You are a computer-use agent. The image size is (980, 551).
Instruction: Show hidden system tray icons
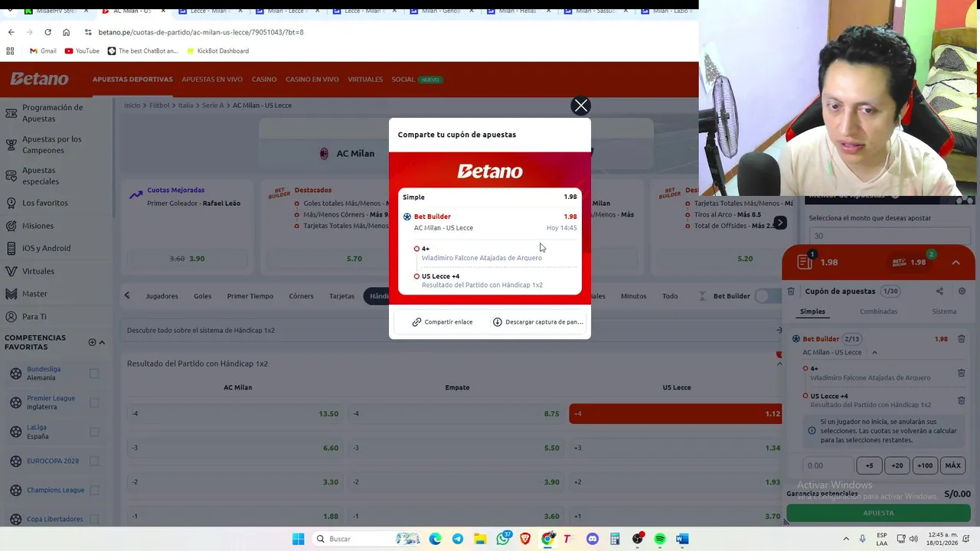(x=846, y=539)
